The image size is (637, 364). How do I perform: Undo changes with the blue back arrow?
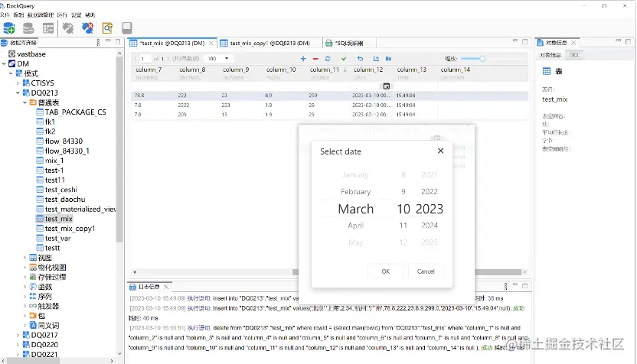(360, 59)
